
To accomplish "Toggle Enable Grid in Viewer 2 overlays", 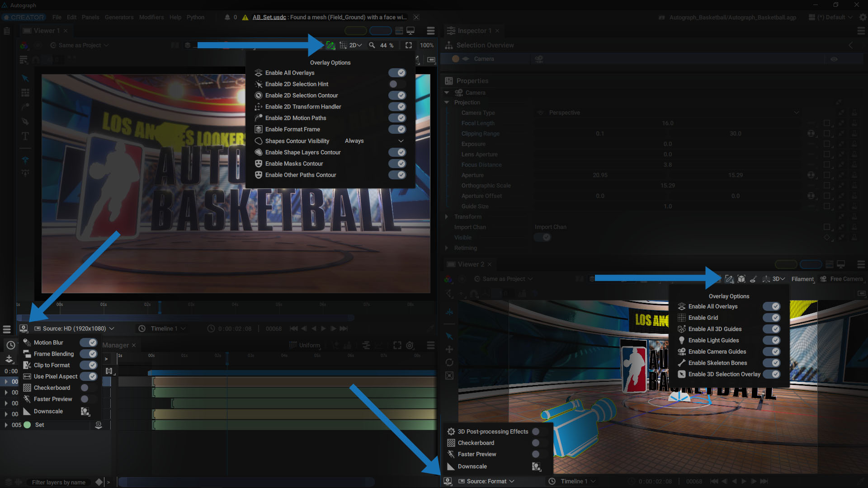I will (x=772, y=318).
